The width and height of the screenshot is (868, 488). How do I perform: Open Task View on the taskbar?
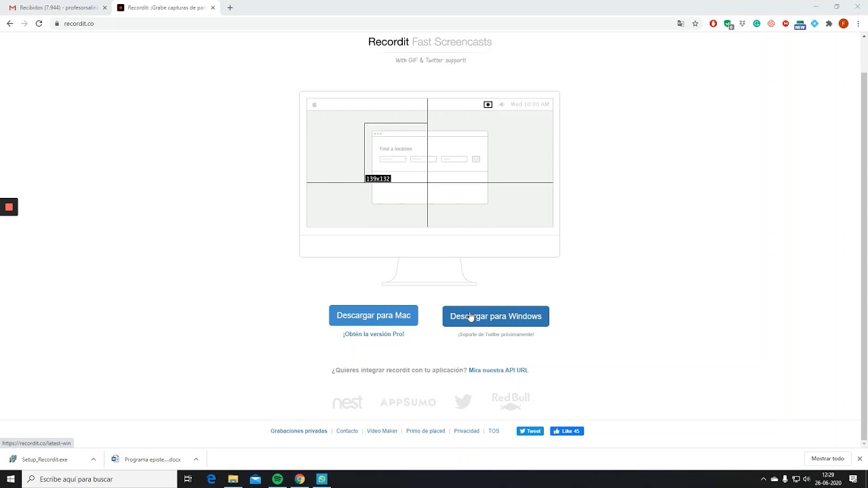point(188,479)
